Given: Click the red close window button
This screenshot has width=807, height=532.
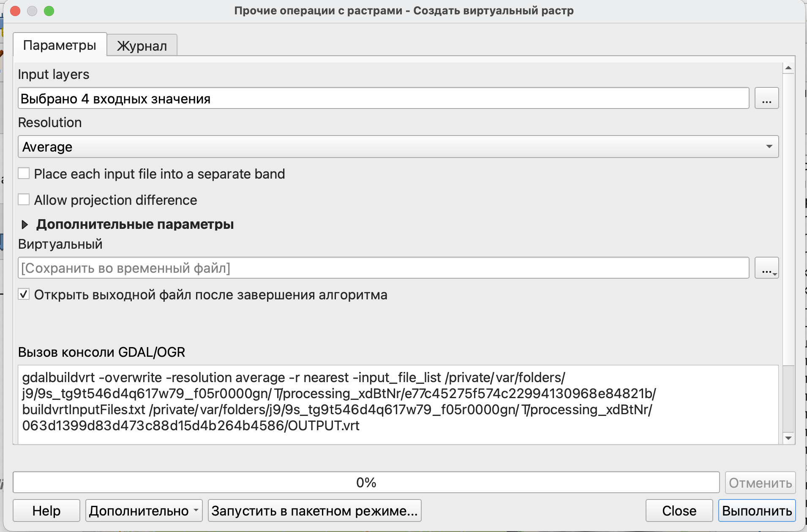Looking at the screenshot, I should click(16, 11).
